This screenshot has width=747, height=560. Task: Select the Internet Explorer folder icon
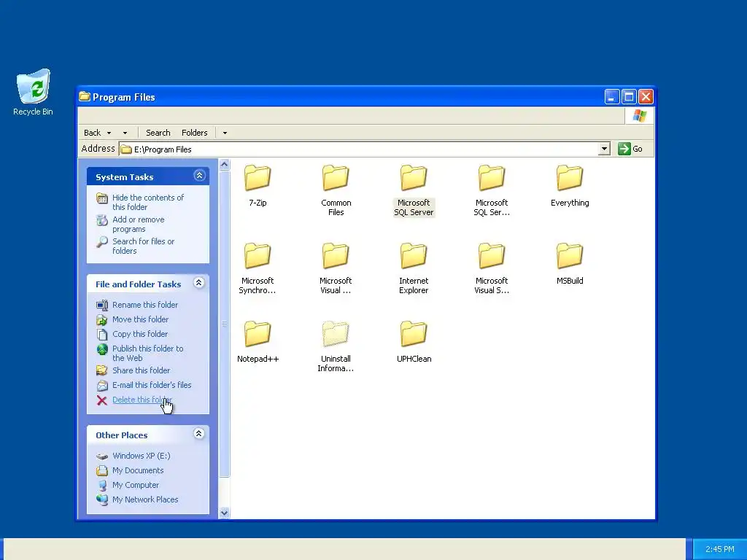[x=414, y=256]
